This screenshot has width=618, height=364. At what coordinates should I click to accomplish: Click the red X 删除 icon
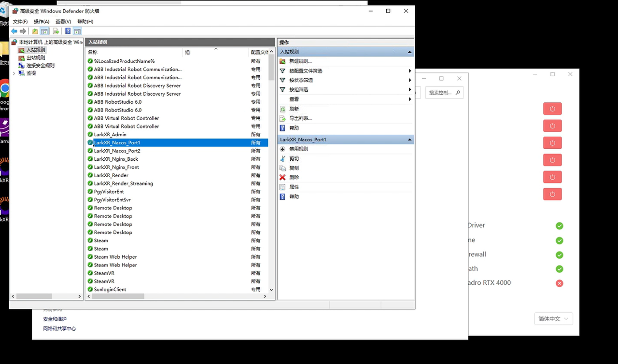coord(283,177)
